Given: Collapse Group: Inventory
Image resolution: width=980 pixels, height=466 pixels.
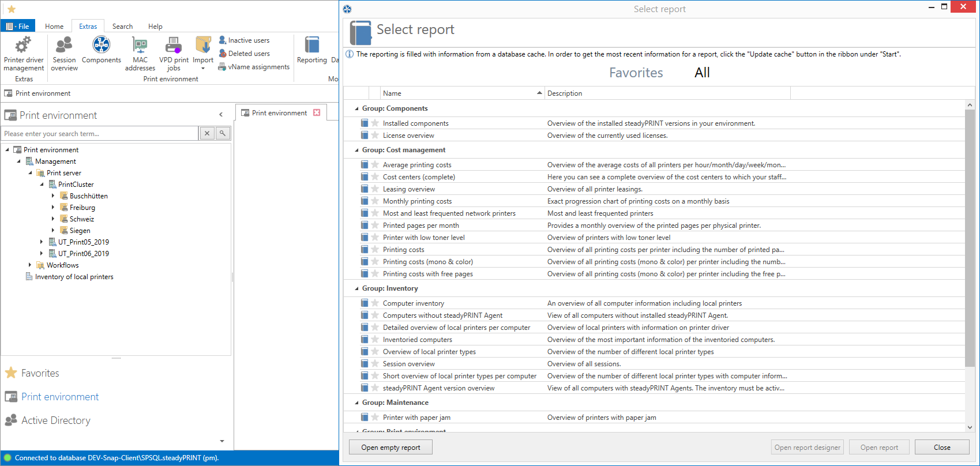Looking at the screenshot, I should (x=356, y=288).
